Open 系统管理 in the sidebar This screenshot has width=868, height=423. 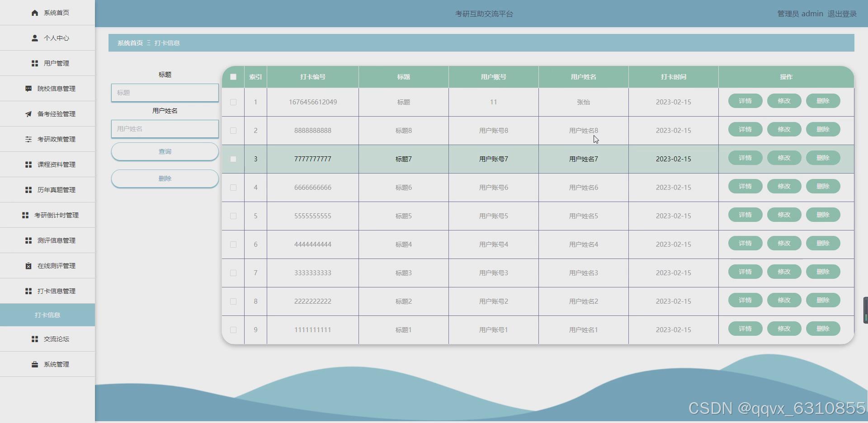(47, 364)
